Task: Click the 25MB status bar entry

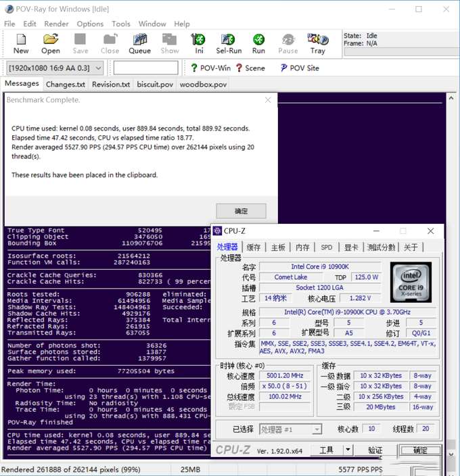Action: coord(190,469)
